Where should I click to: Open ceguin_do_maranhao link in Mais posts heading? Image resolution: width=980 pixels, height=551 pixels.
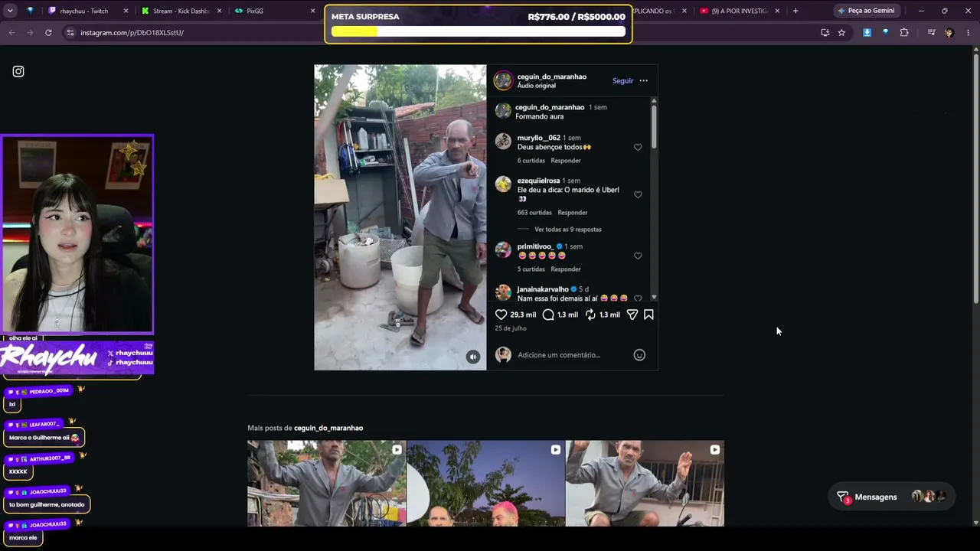click(x=328, y=428)
